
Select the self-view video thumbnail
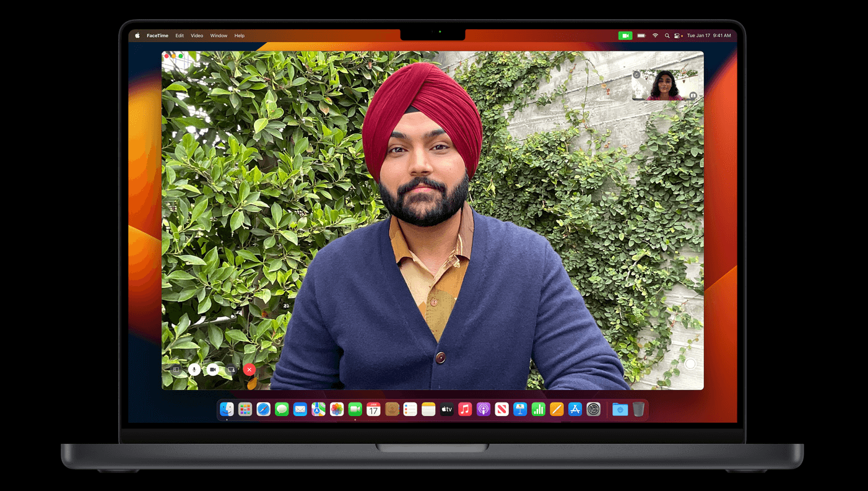(665, 85)
